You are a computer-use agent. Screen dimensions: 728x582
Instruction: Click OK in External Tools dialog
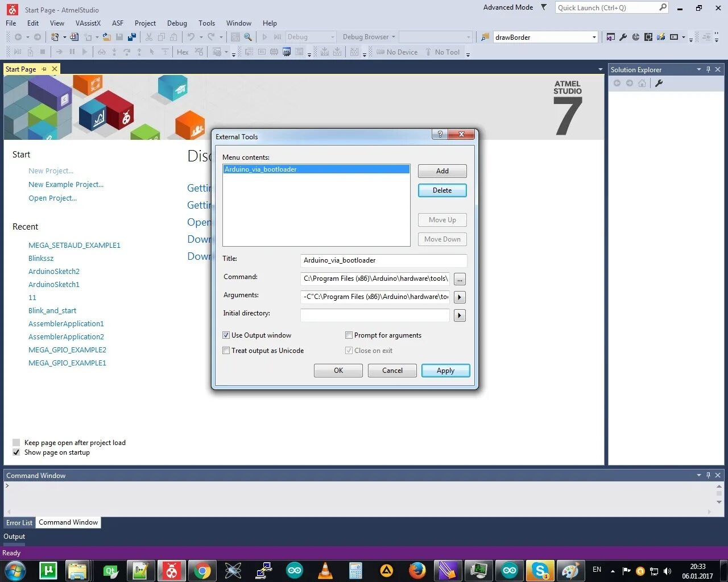[338, 371]
